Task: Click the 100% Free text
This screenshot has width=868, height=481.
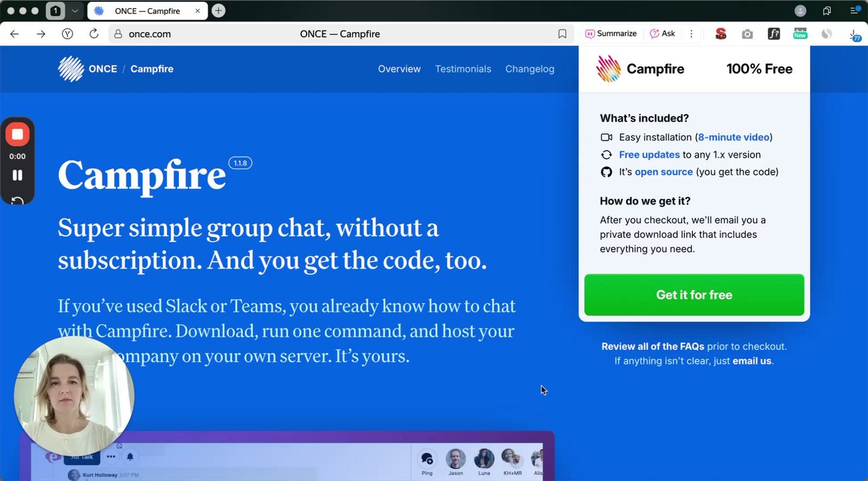Action: 759,69
